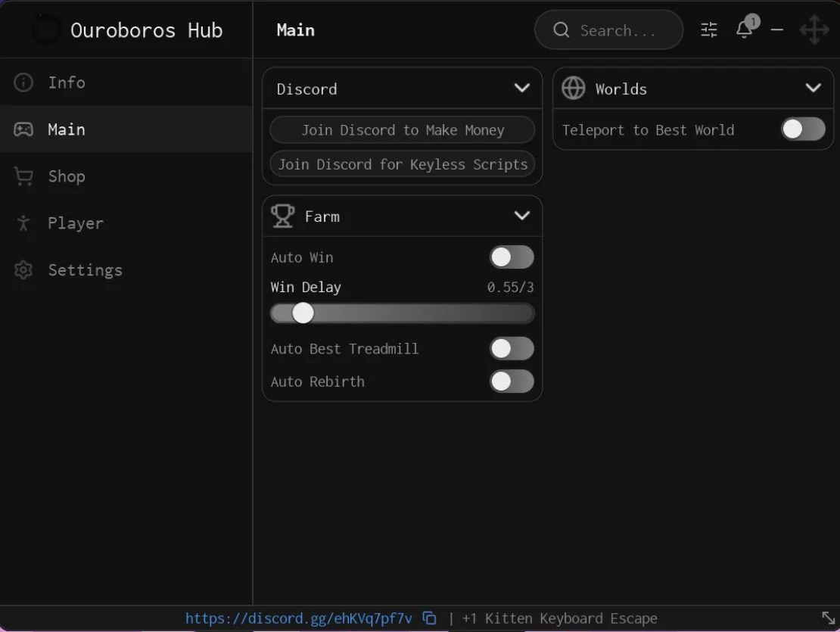Click the Win Delay label text
This screenshot has width=840, height=632.
pyautogui.click(x=306, y=288)
